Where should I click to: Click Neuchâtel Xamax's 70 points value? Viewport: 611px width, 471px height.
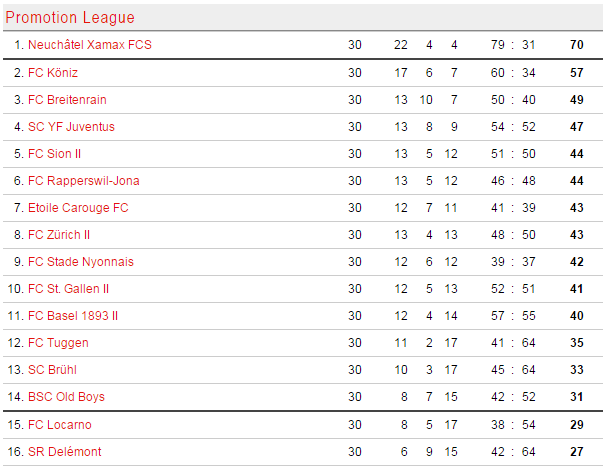[577, 45]
